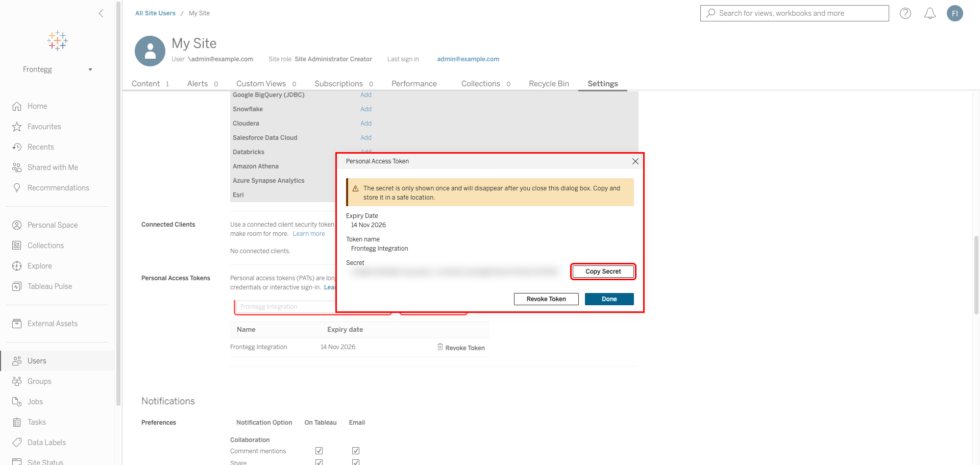Open the notifications bell
The image size is (980, 465).
pos(930,13)
